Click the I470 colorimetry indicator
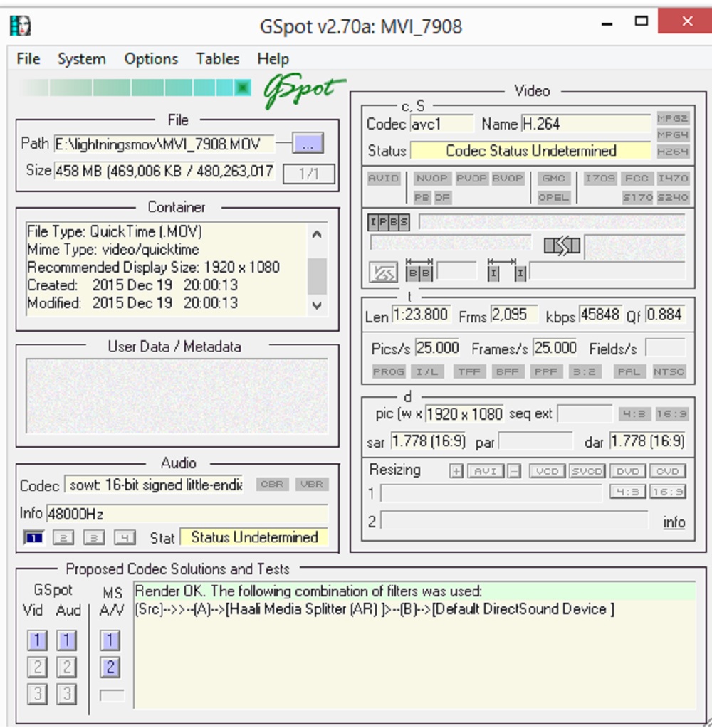 pyautogui.click(x=673, y=179)
